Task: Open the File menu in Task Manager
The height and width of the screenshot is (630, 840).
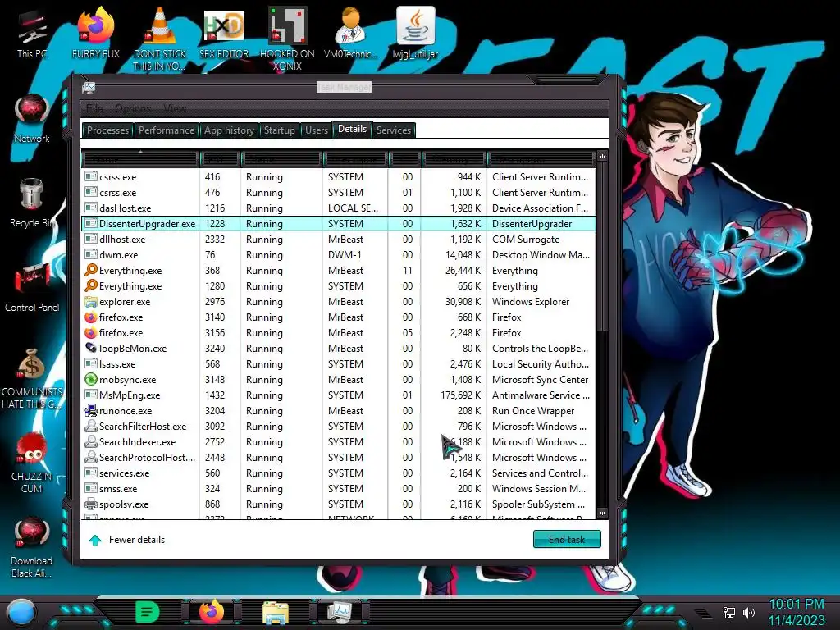Action: click(x=94, y=108)
